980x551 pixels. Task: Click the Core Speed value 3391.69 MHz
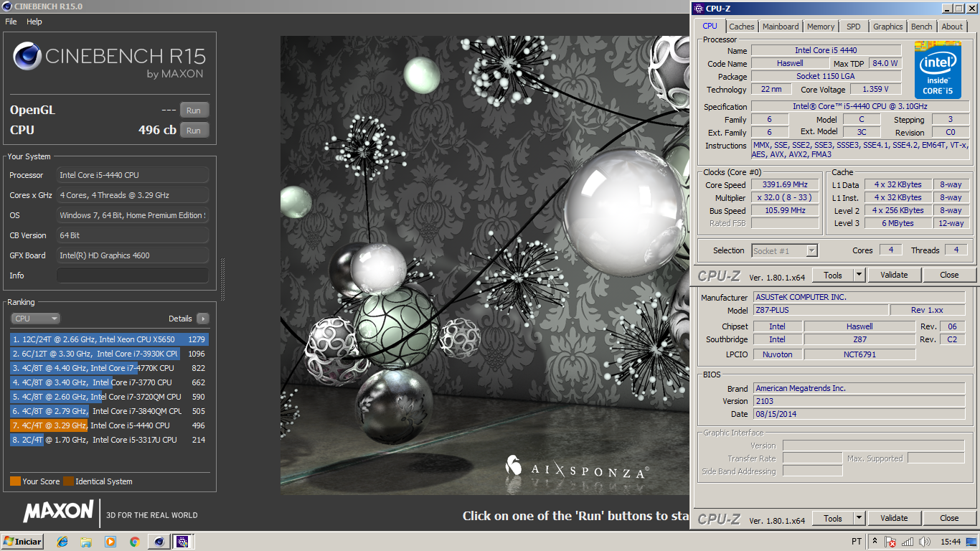click(x=785, y=185)
